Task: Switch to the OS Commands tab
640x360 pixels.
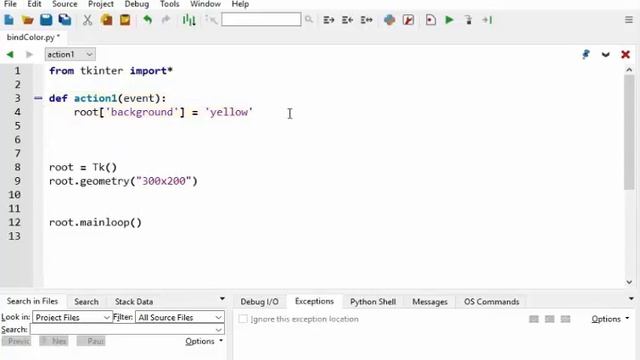Action: [x=491, y=302]
